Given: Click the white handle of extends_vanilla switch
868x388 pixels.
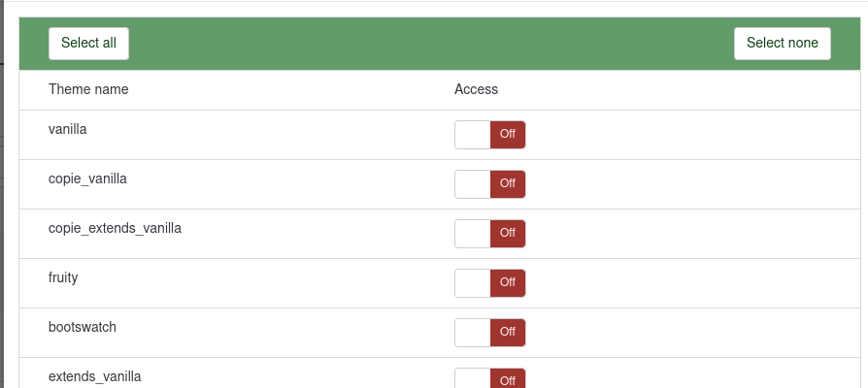Looking at the screenshot, I should pyautogui.click(x=473, y=379).
